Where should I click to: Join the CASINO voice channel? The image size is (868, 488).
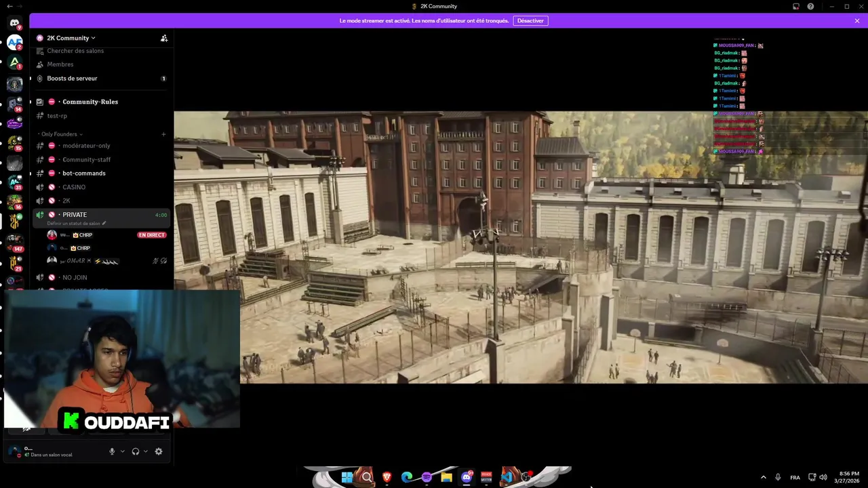point(100,187)
